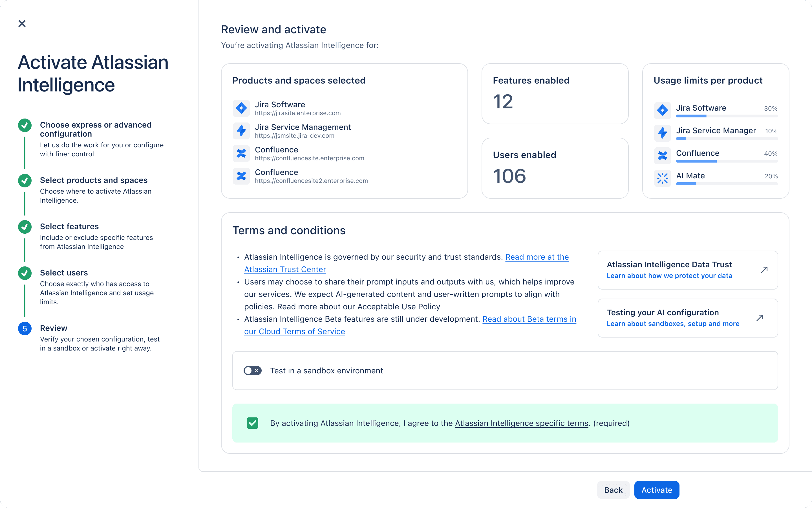Open Atlassian Intelligence specific terms link
The width and height of the screenshot is (812, 508).
(521, 423)
